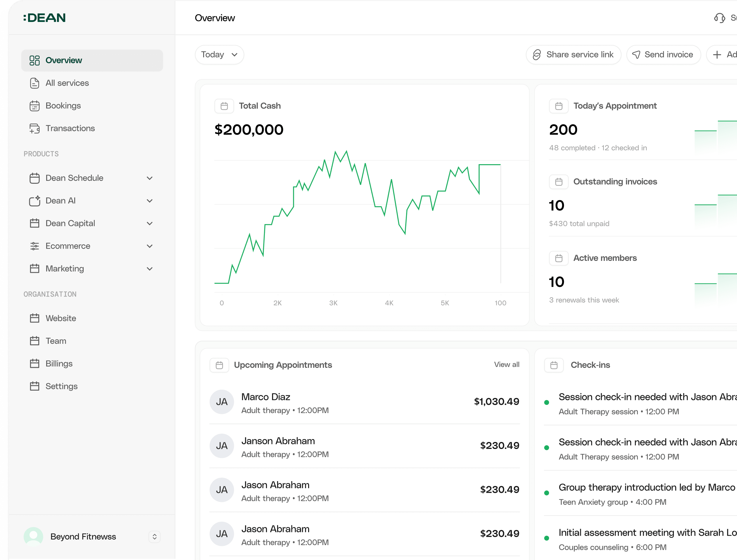Click Share service link button
737x560 pixels.
pos(574,55)
